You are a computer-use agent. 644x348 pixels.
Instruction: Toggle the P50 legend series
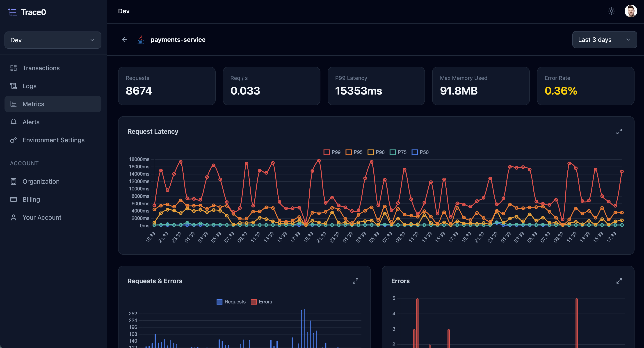(420, 152)
